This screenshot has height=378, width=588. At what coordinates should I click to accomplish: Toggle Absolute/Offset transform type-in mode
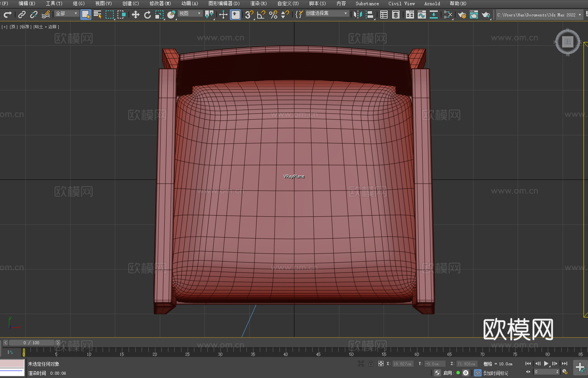381,364
